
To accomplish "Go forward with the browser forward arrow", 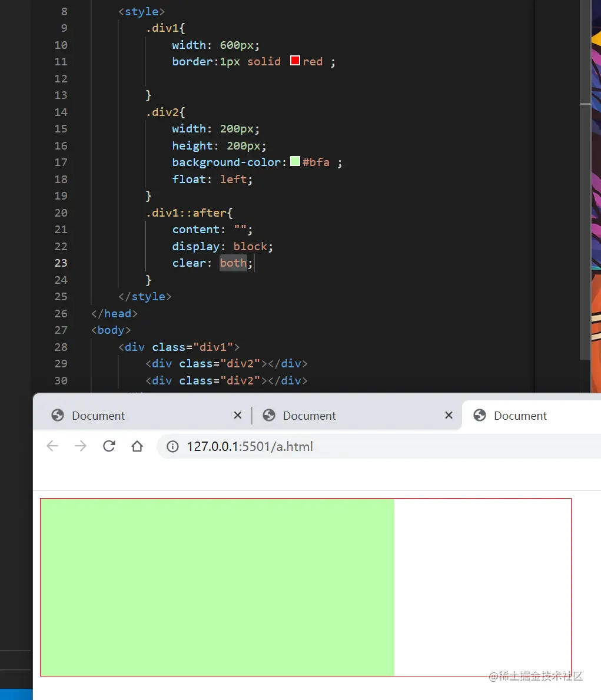I will pos(81,446).
